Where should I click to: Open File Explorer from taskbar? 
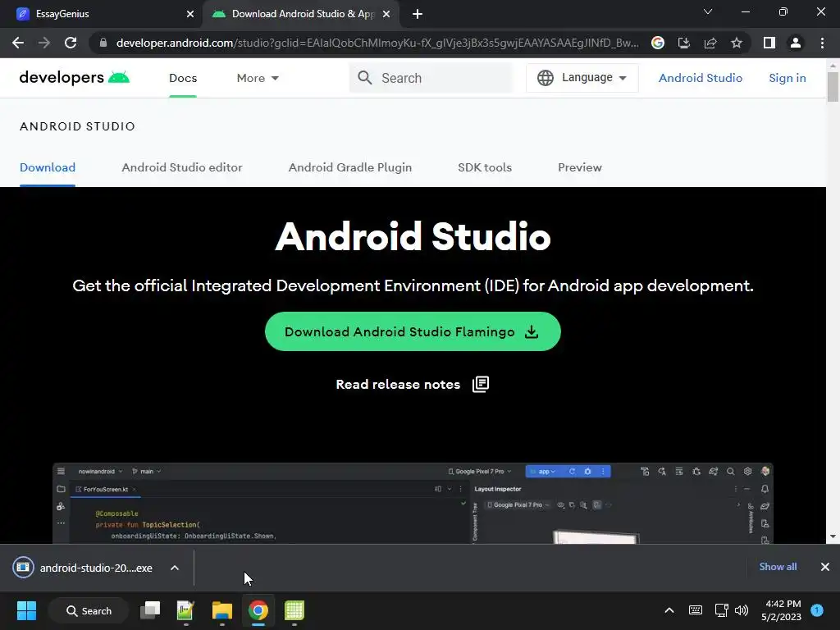pyautogui.click(x=221, y=610)
